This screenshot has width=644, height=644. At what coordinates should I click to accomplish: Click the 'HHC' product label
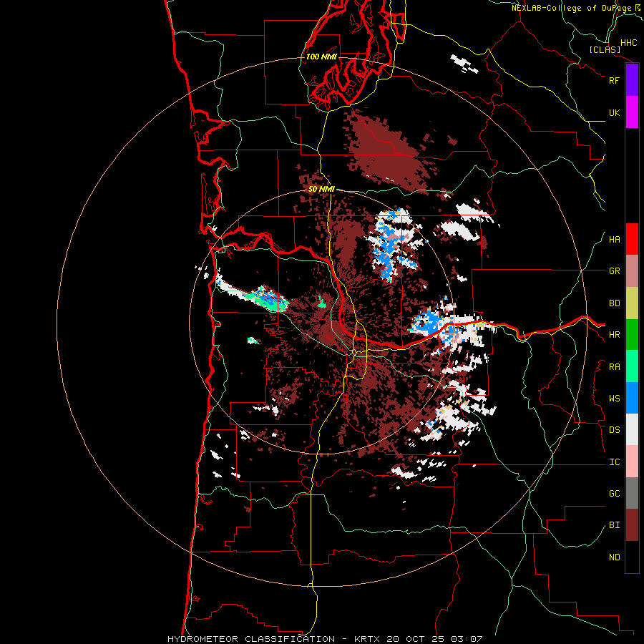coord(629,43)
